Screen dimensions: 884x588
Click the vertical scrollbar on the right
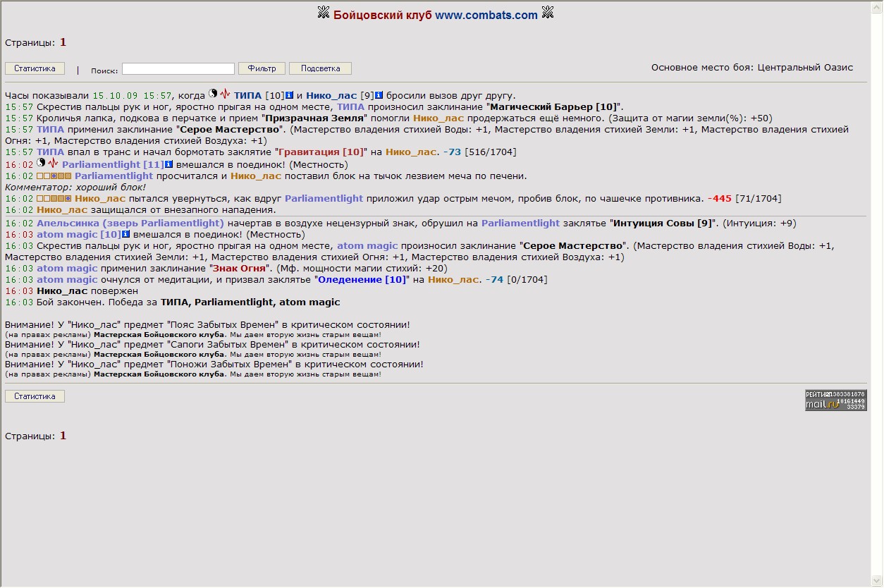click(877, 294)
